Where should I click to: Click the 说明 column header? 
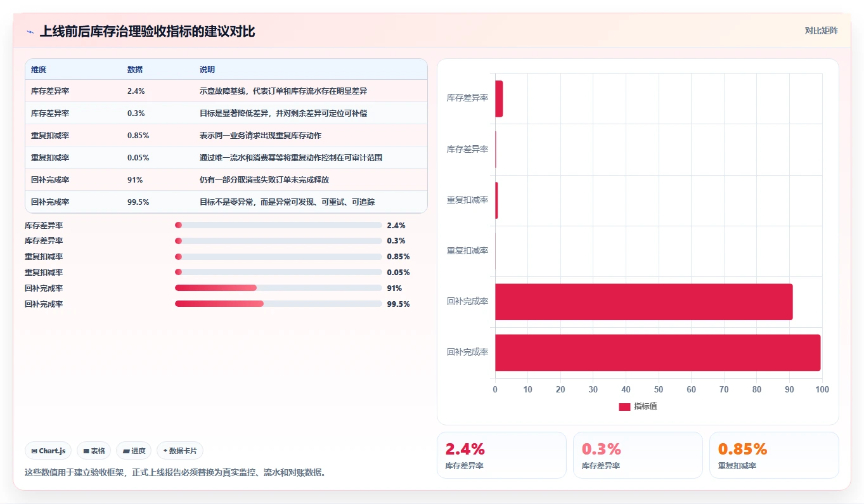coord(207,69)
